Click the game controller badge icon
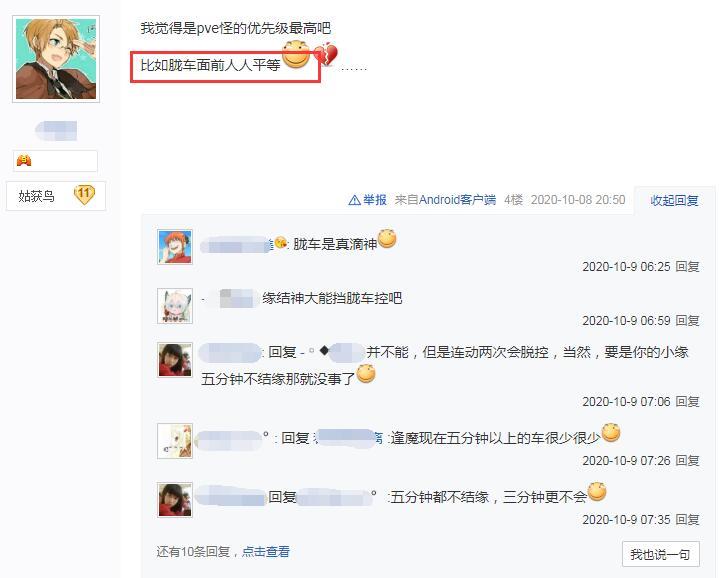The image size is (722, 578). [x=24, y=161]
